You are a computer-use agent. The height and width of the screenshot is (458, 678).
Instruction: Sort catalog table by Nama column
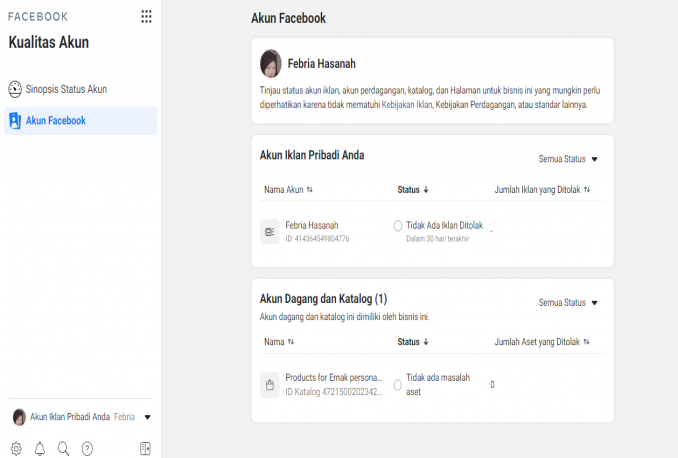278,342
